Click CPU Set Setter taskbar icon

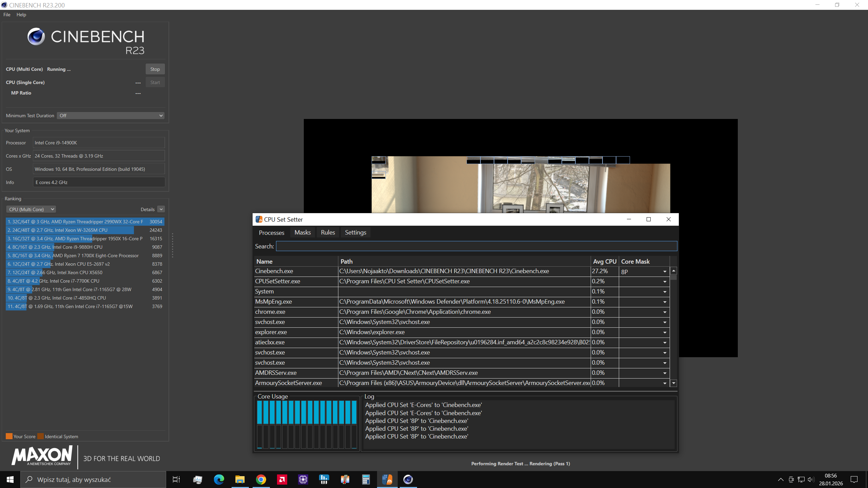387,480
